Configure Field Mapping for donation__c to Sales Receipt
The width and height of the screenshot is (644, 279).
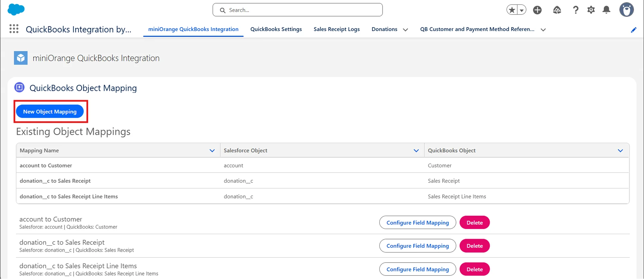[x=418, y=246]
